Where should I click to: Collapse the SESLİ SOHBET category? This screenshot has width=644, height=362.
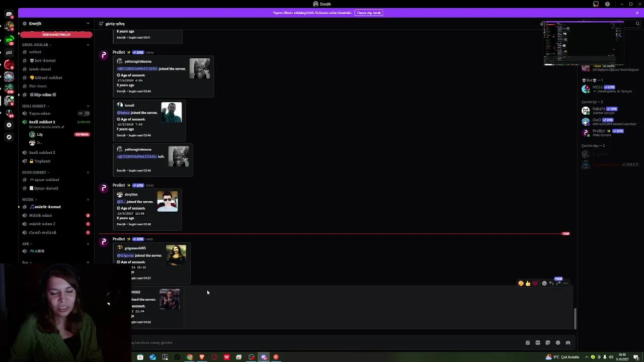coord(35,106)
